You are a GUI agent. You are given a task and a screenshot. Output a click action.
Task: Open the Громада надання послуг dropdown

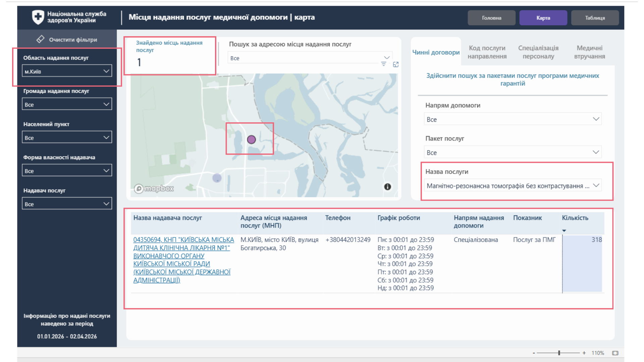pos(67,104)
